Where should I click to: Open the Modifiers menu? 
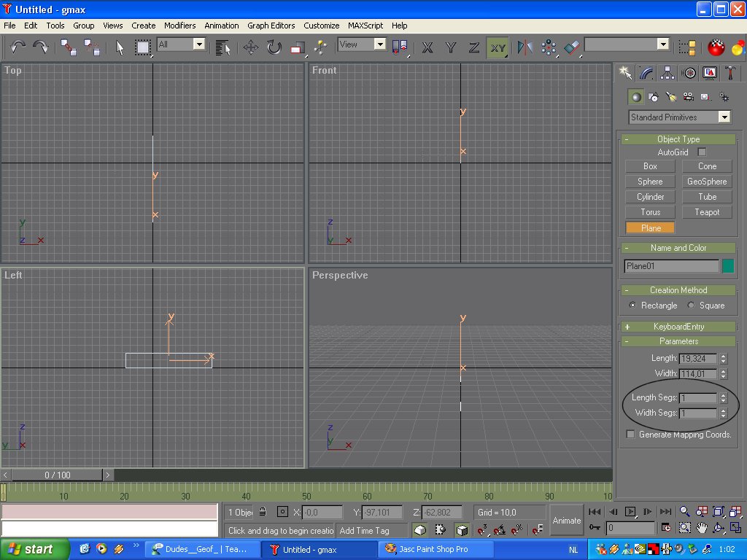coord(179,26)
